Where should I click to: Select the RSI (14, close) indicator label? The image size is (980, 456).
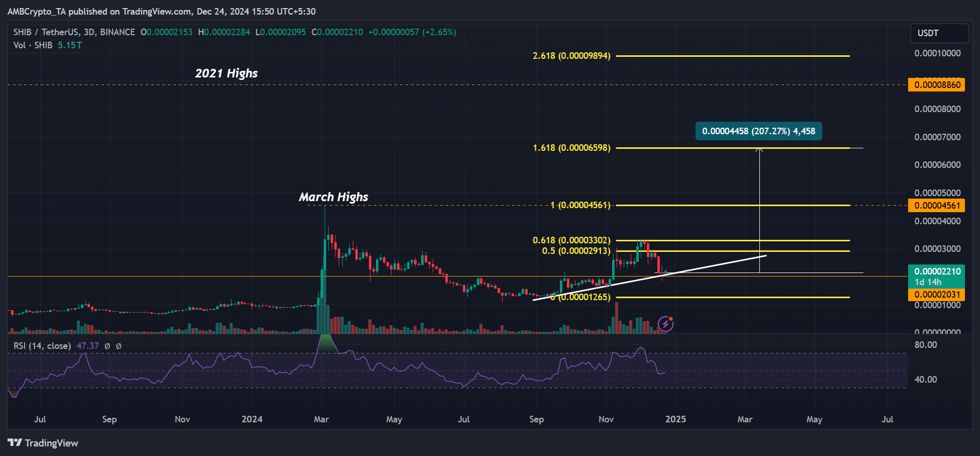coord(42,346)
